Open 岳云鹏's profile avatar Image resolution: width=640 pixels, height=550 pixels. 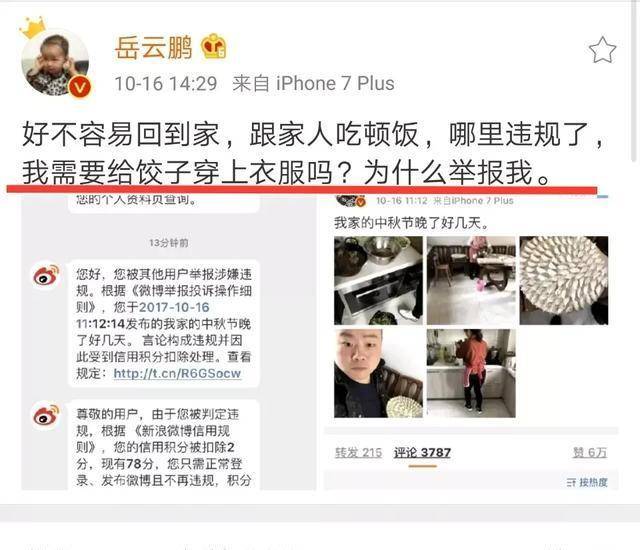(55, 62)
